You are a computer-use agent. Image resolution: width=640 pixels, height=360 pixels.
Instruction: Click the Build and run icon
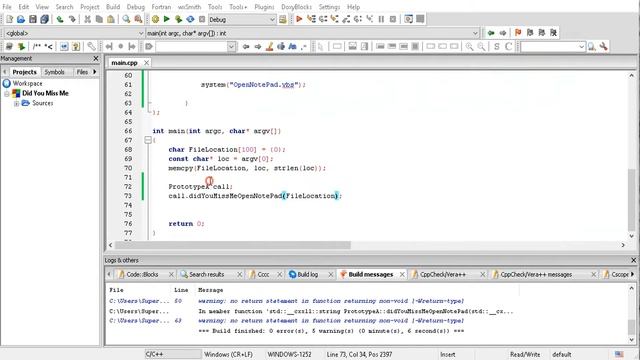click(178, 19)
